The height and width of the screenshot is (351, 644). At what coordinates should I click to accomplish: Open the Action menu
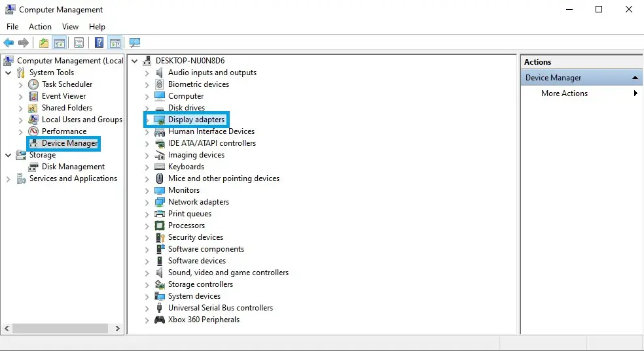[x=40, y=27]
